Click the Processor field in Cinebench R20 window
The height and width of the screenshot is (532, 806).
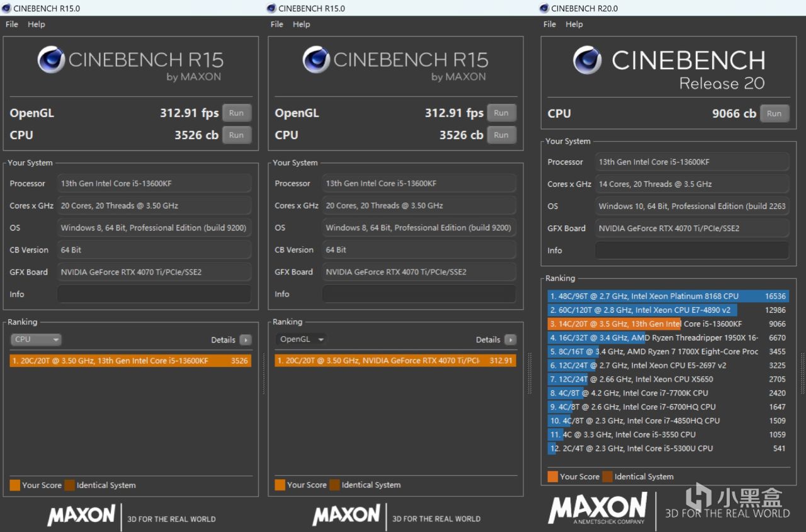692,162
